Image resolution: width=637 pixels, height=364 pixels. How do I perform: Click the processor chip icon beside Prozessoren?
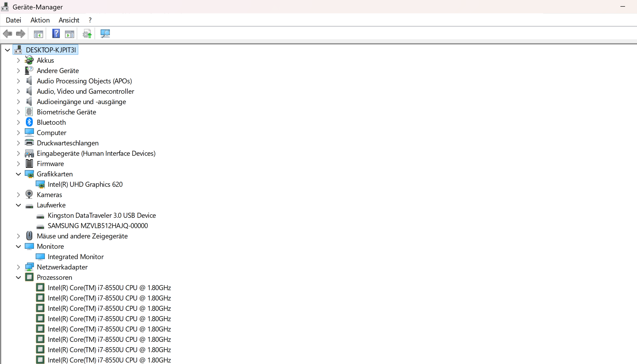click(x=29, y=277)
